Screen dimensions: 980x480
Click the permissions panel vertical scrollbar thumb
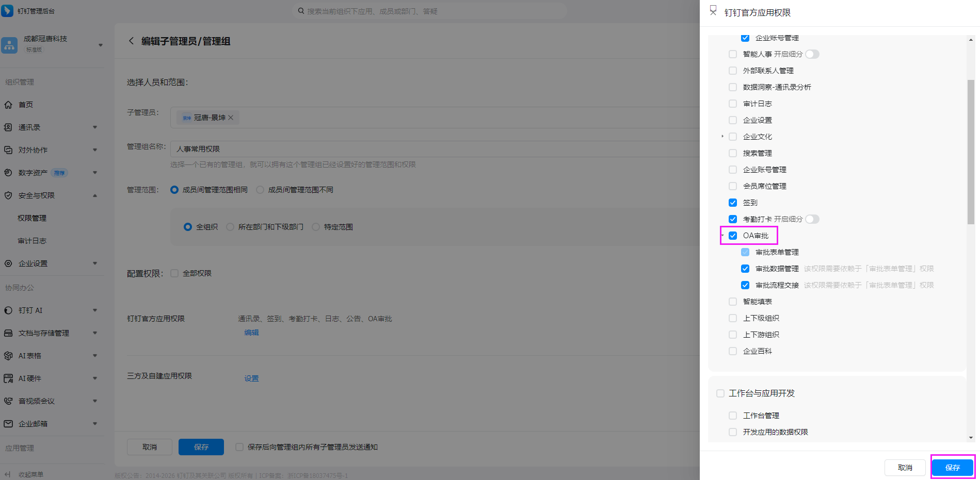click(971, 152)
